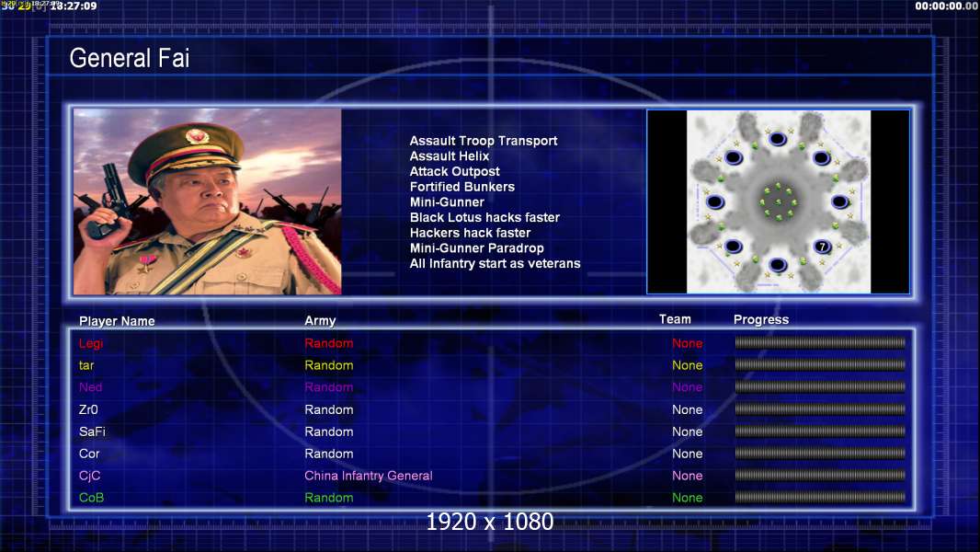Click the "Random" army in SaFi's row
Viewport: 980px width, 552px height.
point(329,431)
